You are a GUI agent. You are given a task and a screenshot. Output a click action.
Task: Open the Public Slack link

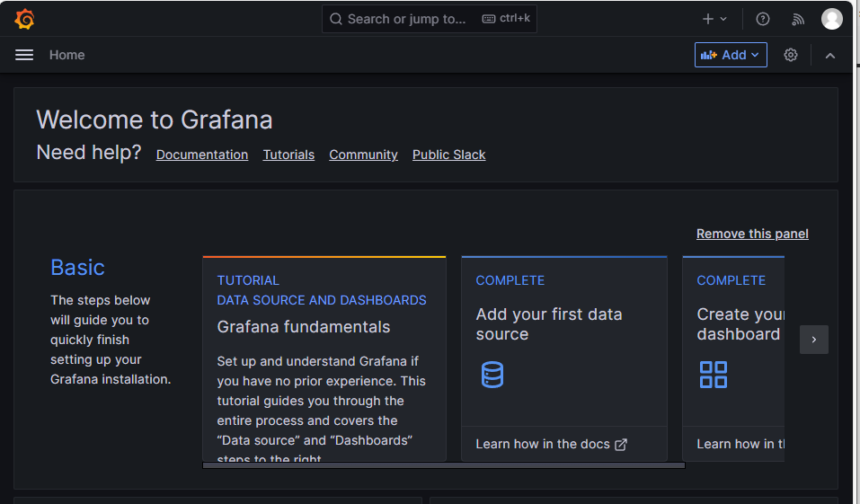[448, 155]
